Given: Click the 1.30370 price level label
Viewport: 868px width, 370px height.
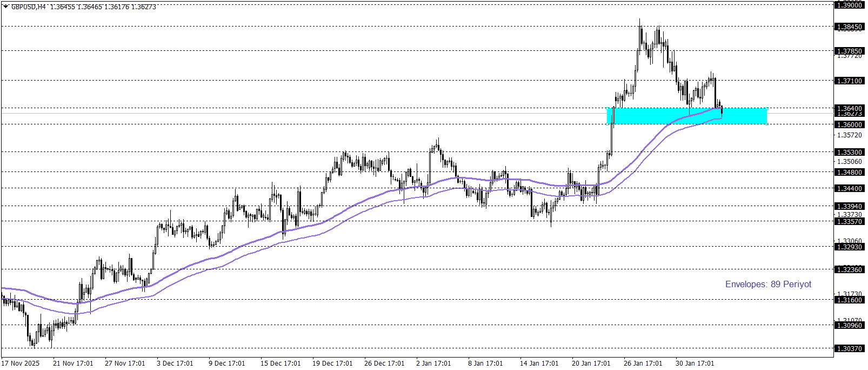Looking at the screenshot, I should 849,348.
